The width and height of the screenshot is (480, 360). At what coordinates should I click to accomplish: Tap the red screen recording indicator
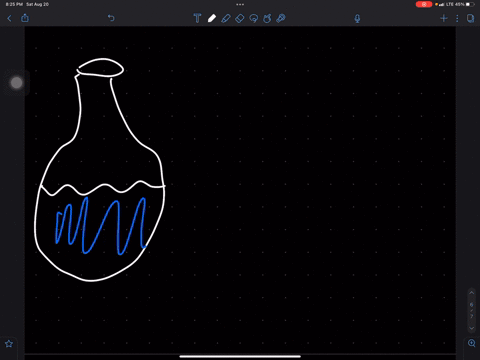coord(424,4)
